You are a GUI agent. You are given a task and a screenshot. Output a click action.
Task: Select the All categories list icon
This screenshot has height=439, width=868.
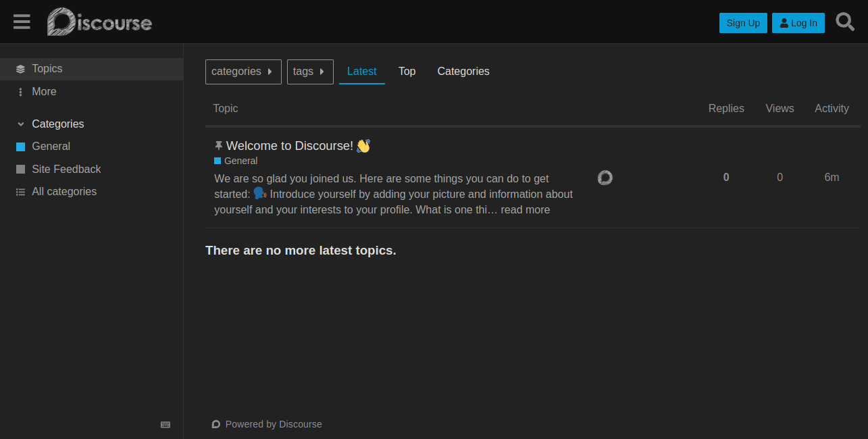coord(20,191)
